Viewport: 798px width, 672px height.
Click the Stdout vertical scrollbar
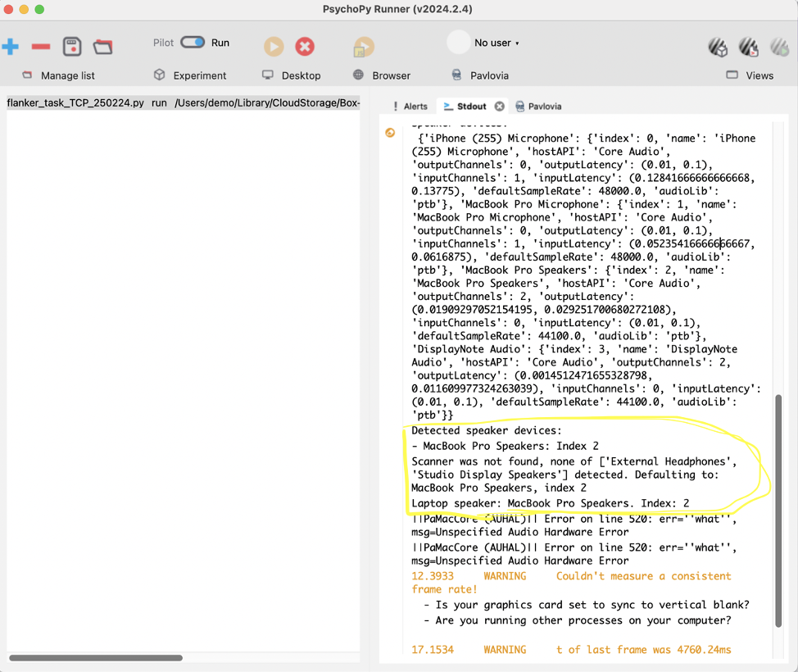coord(778,508)
